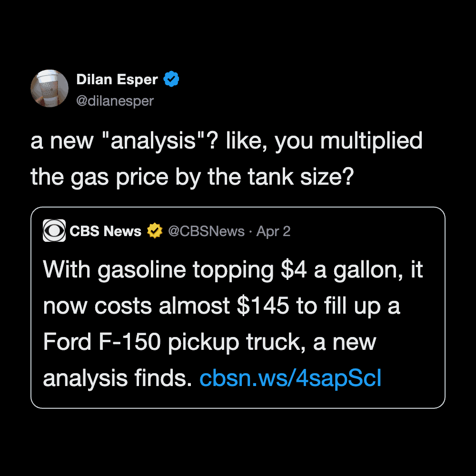Click the gold verified badge beside CBS News
476x476 pixels.
[x=154, y=231]
